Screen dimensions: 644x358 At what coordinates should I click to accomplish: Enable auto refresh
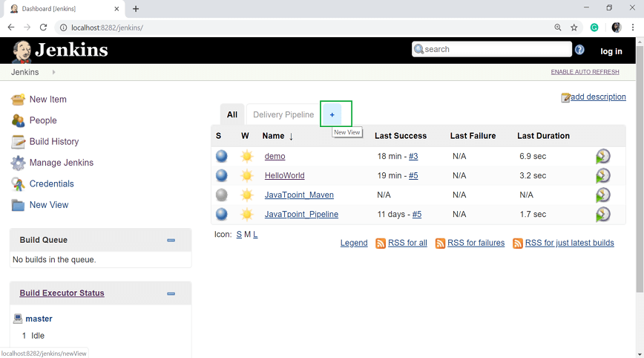585,72
